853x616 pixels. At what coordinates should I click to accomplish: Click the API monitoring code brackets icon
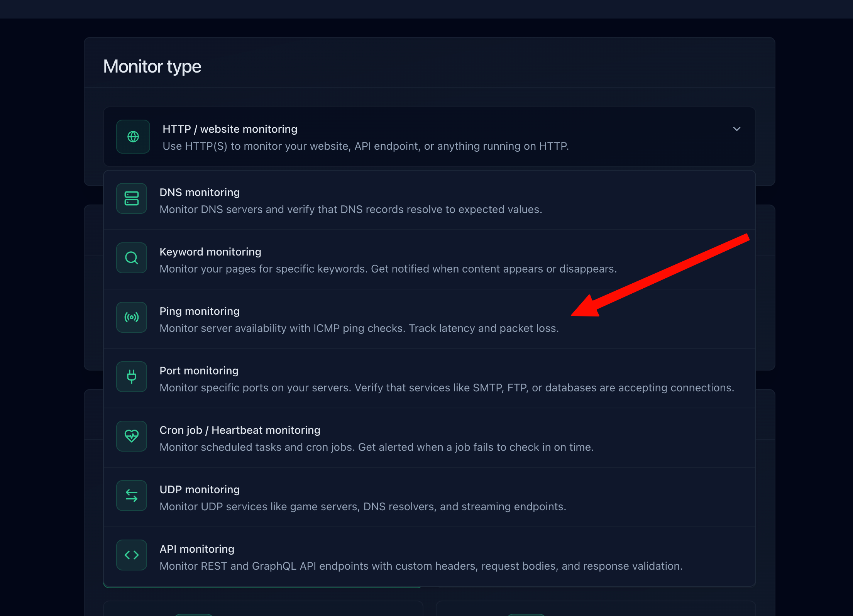point(132,555)
